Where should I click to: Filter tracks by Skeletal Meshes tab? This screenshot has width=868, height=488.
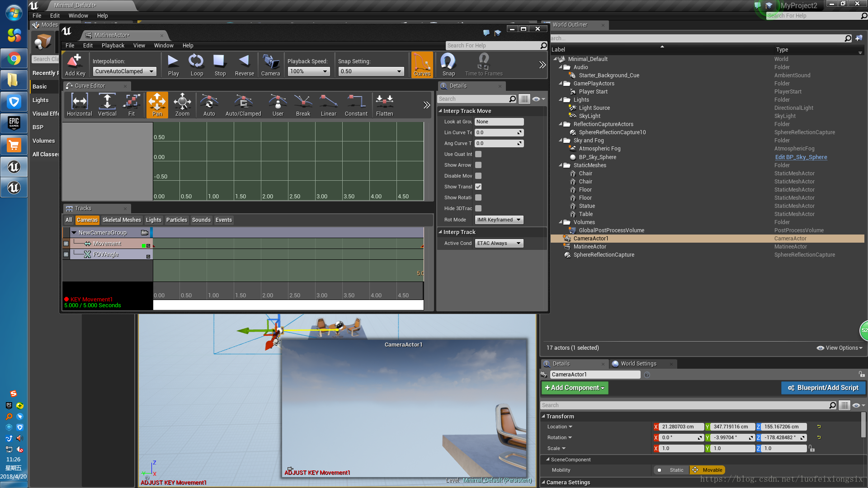pos(122,220)
